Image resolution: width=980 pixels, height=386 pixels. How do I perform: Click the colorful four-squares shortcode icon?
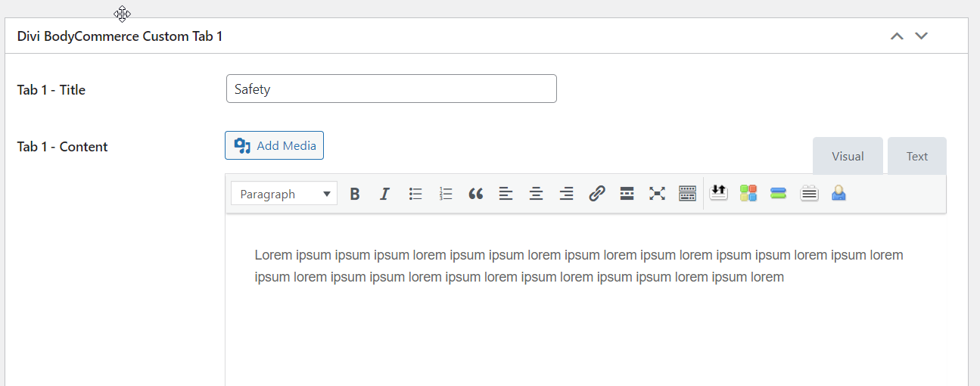coord(748,193)
